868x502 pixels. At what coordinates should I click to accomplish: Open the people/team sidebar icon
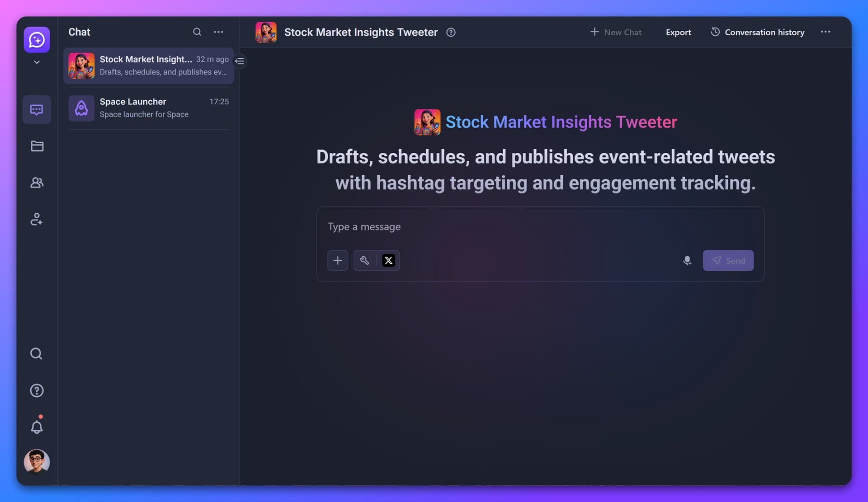click(37, 183)
